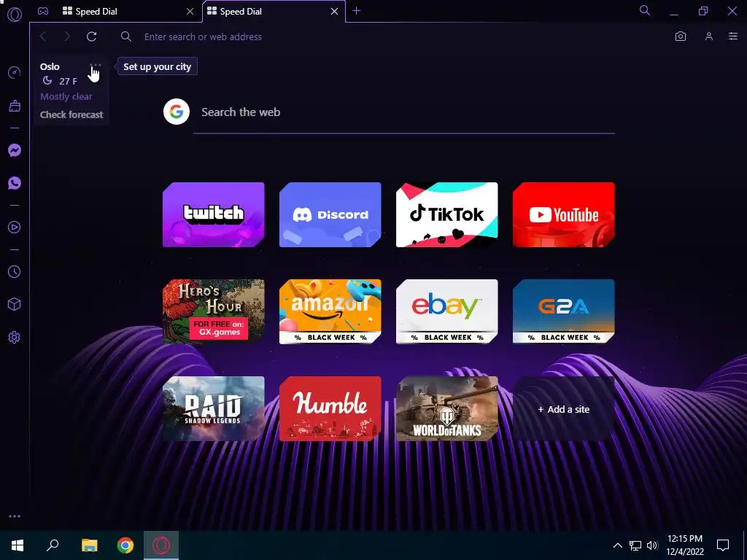Open the TikTok speed dial tile
The width and height of the screenshot is (747, 560).
point(447,215)
